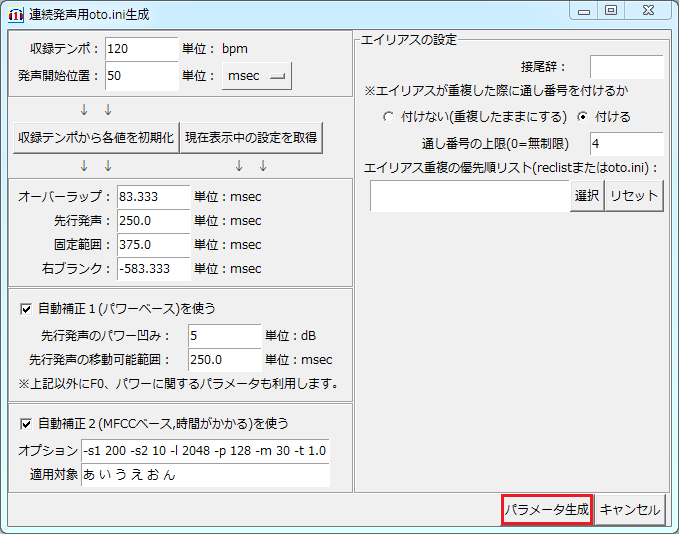Click the リセット button
This screenshot has height=534, width=679.
pyautogui.click(x=634, y=196)
